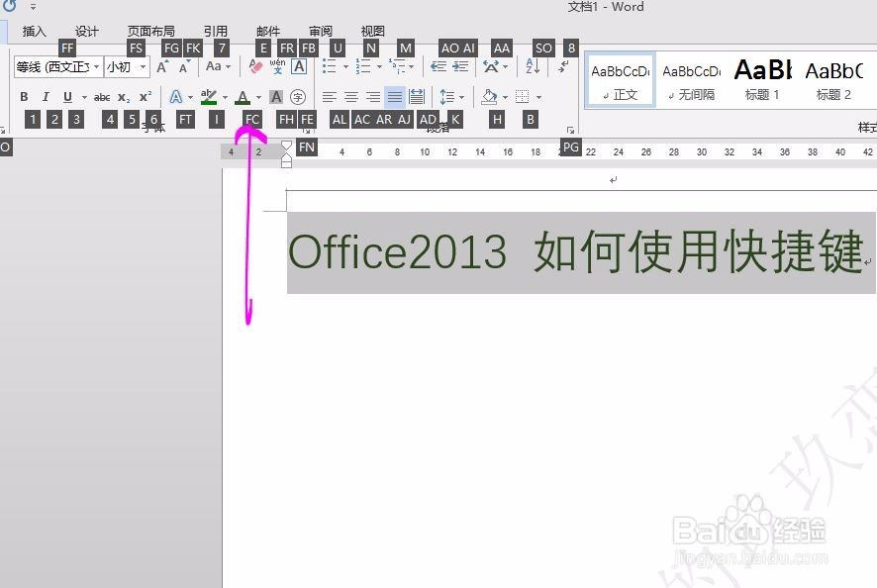Expand bullet library dropdown arrow
The height and width of the screenshot is (588, 877).
(345, 67)
